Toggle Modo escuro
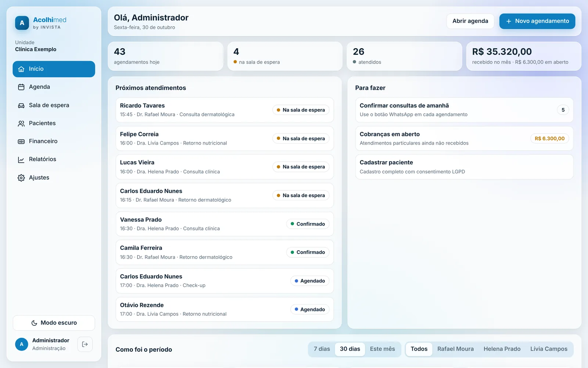This screenshot has width=588, height=368. click(x=54, y=323)
